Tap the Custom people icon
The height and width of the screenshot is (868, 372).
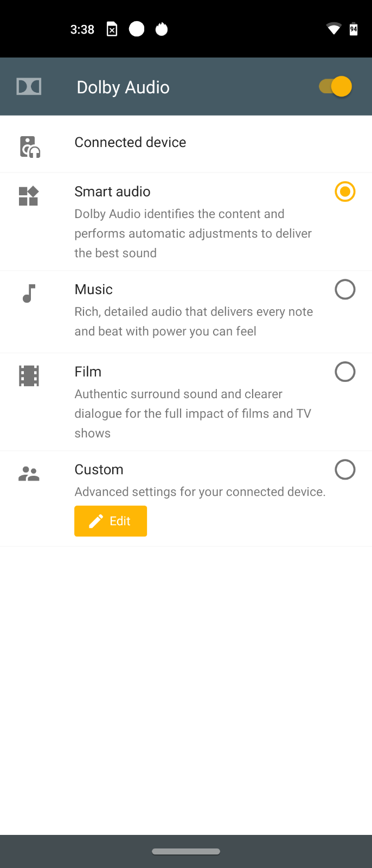[x=29, y=474]
